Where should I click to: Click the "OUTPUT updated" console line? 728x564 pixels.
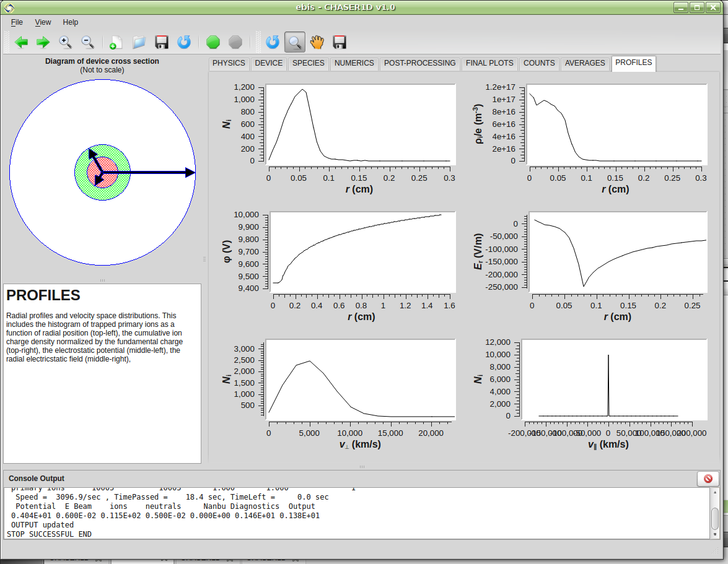coord(42,525)
